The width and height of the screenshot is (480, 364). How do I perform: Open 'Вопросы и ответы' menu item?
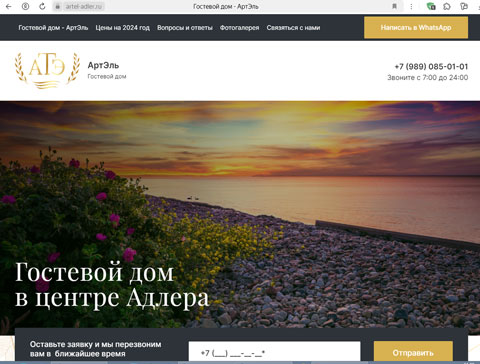[x=185, y=28]
